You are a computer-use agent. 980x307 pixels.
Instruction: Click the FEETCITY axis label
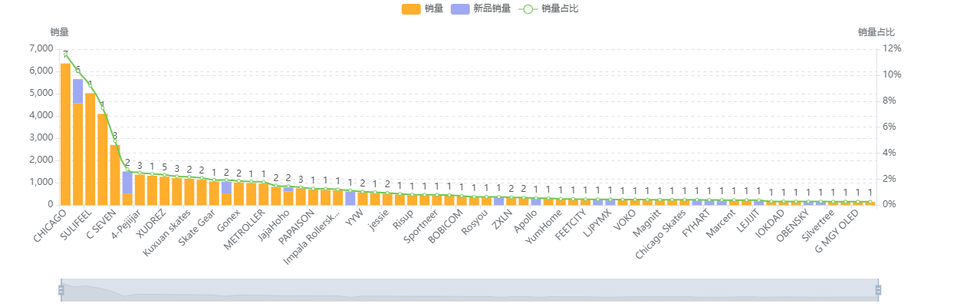point(571,224)
